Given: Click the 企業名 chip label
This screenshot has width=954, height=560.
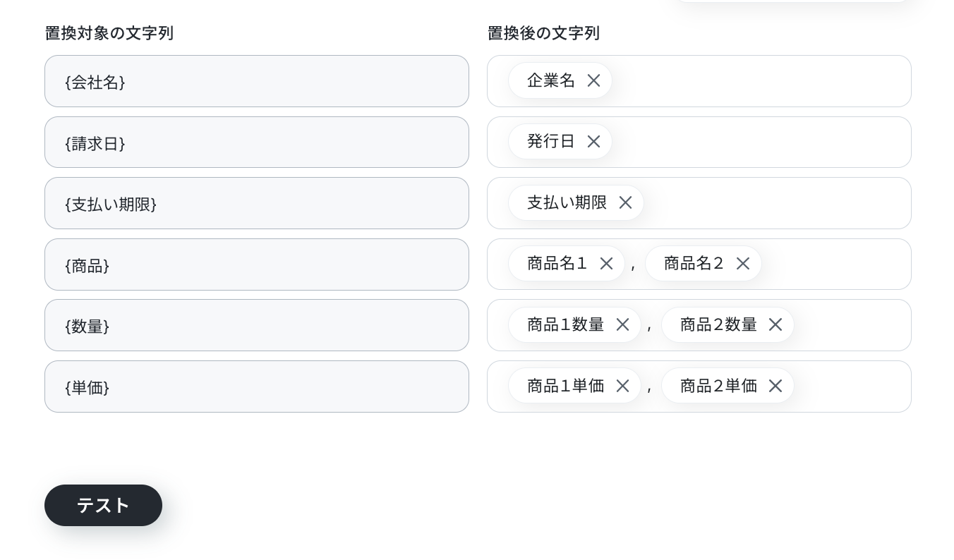Looking at the screenshot, I should (551, 81).
